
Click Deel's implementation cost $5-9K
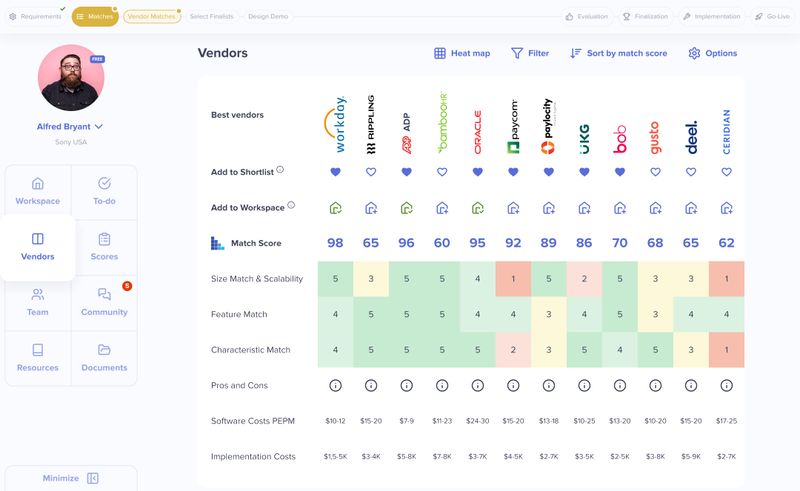(x=691, y=457)
